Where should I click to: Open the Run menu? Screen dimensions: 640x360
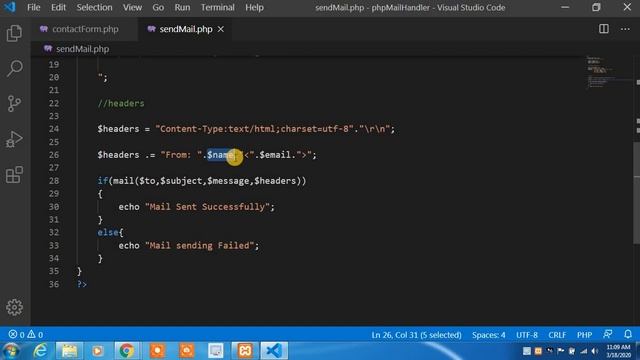[x=182, y=7]
